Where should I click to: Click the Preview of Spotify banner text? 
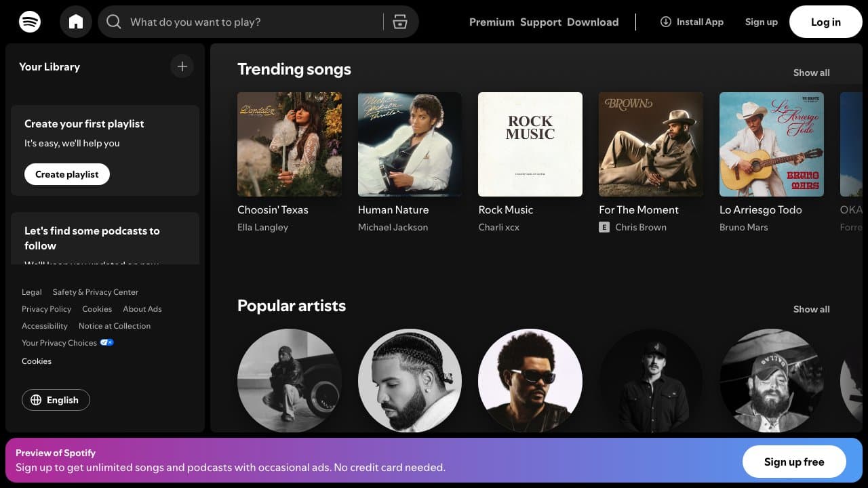point(56,453)
